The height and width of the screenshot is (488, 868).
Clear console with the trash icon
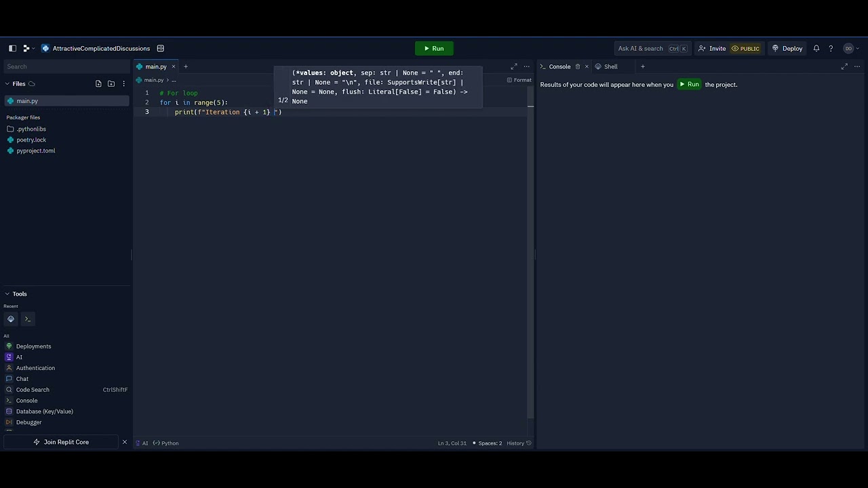click(x=578, y=66)
